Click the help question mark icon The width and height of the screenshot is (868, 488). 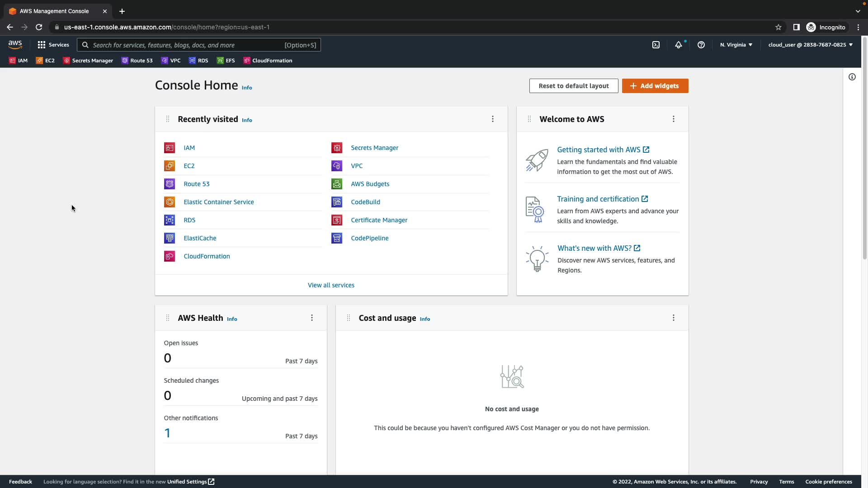point(701,45)
